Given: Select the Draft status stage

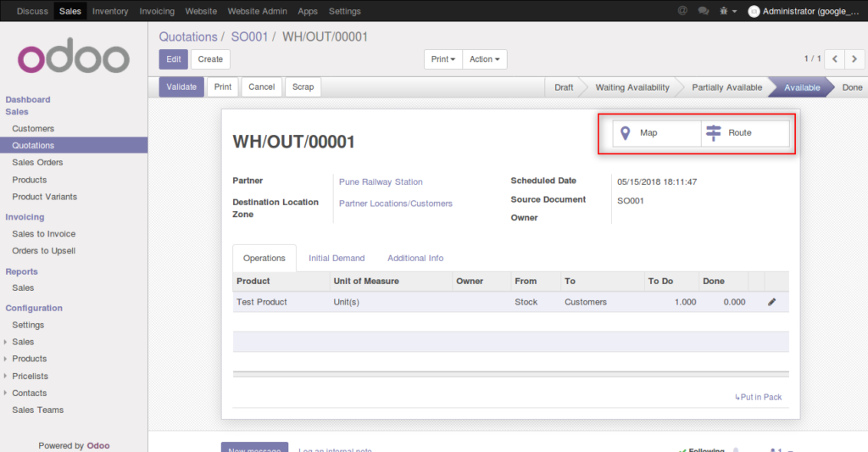Looking at the screenshot, I should click(564, 87).
